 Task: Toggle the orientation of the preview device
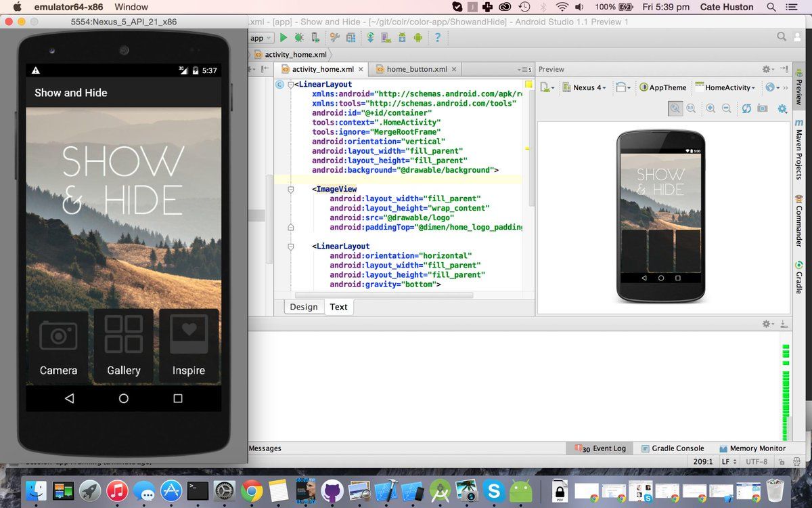coord(622,87)
